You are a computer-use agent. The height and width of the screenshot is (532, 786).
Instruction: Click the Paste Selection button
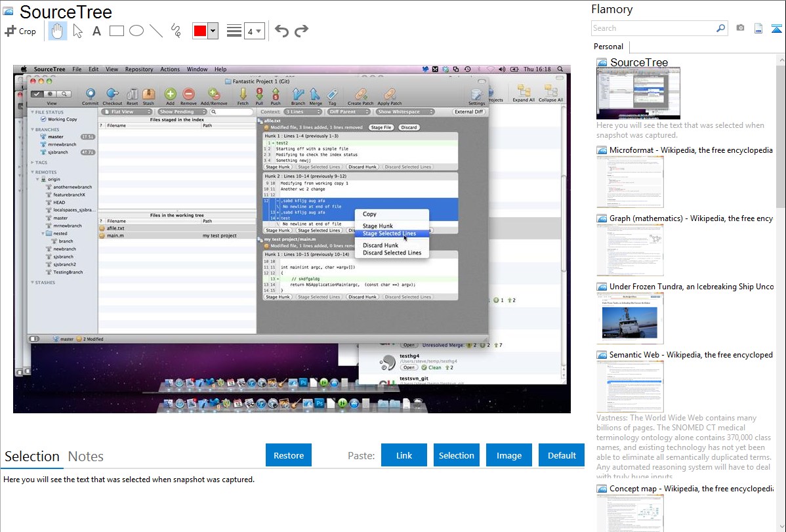[456, 455]
